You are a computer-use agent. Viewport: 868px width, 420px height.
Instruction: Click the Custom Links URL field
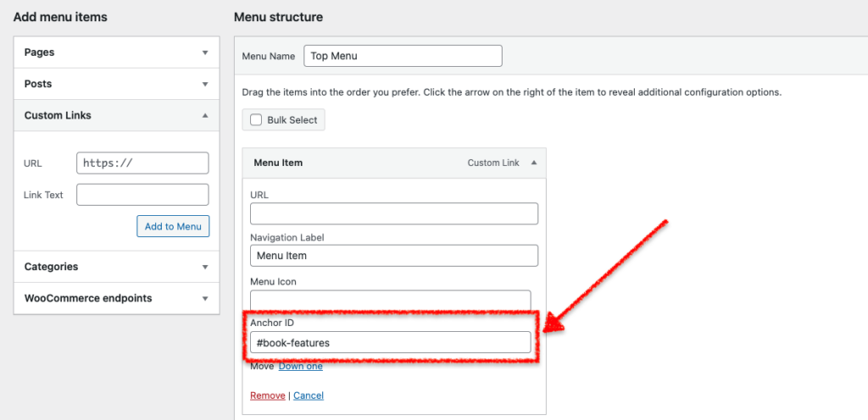[142, 163]
